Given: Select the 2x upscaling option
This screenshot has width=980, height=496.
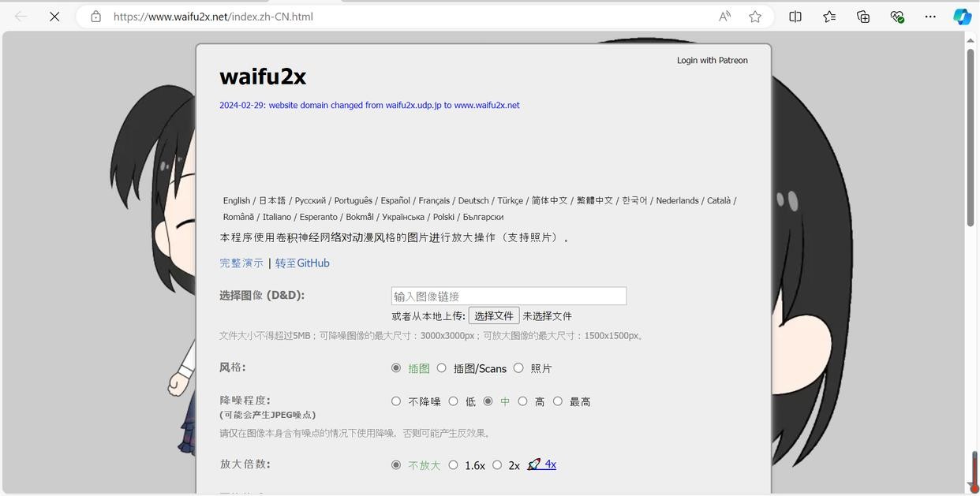Looking at the screenshot, I should tap(497, 465).
